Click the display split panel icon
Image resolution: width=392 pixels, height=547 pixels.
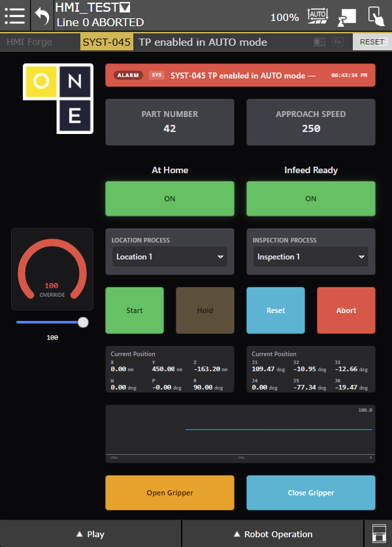click(319, 42)
